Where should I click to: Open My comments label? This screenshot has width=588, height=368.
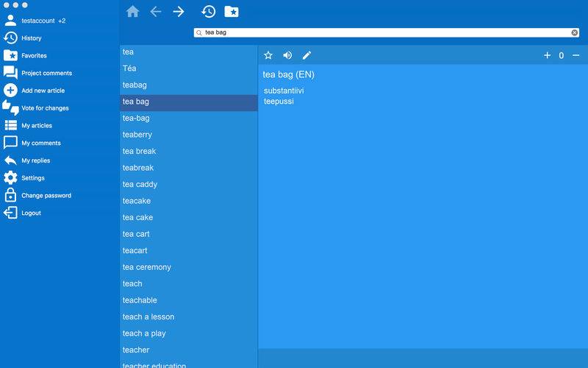[x=41, y=143]
